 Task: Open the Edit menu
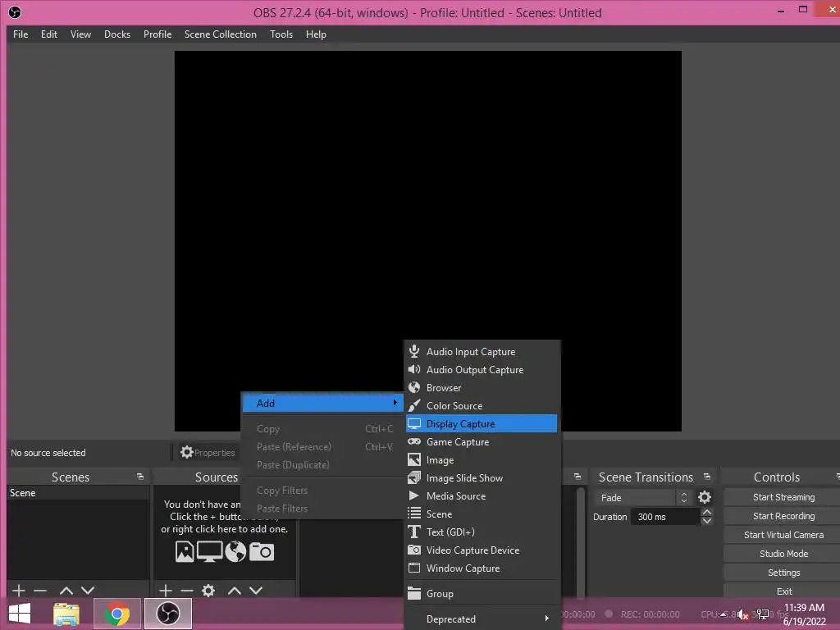[49, 34]
